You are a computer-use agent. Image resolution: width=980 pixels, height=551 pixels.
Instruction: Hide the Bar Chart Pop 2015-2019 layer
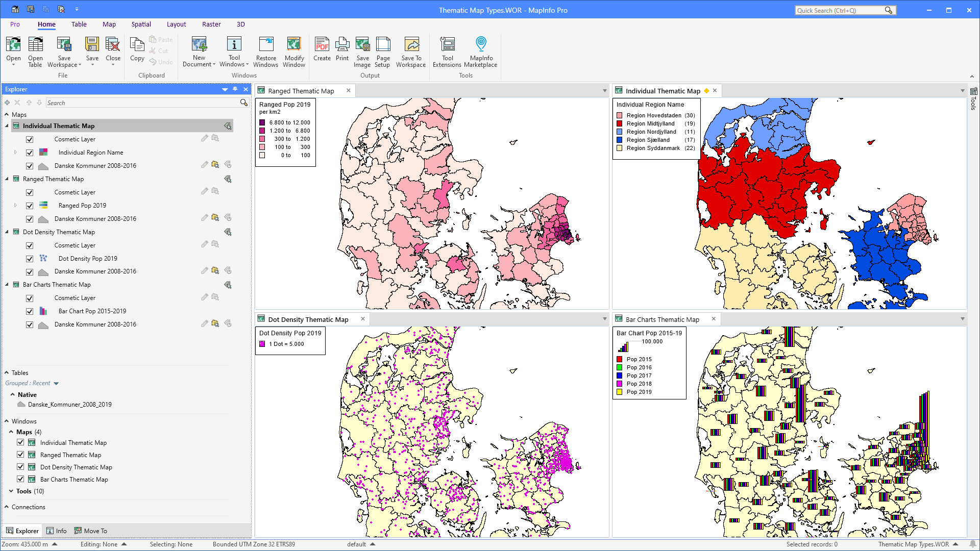[30, 311]
